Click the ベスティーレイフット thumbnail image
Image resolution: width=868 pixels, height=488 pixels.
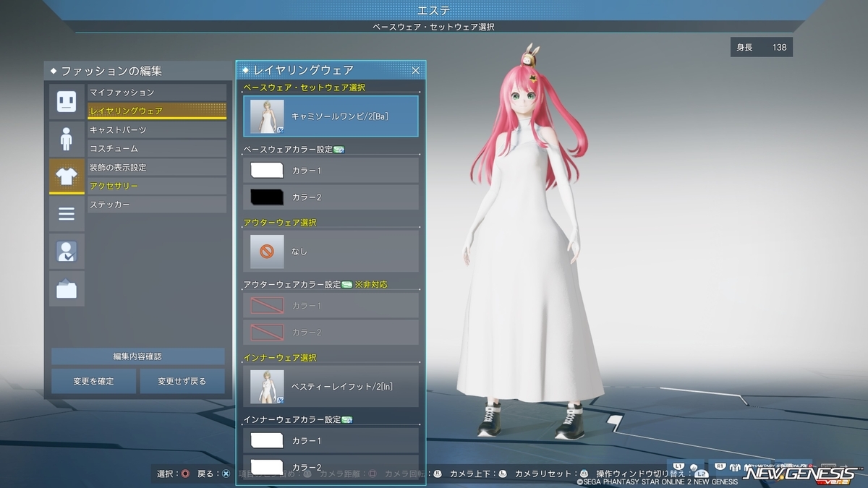(267, 386)
